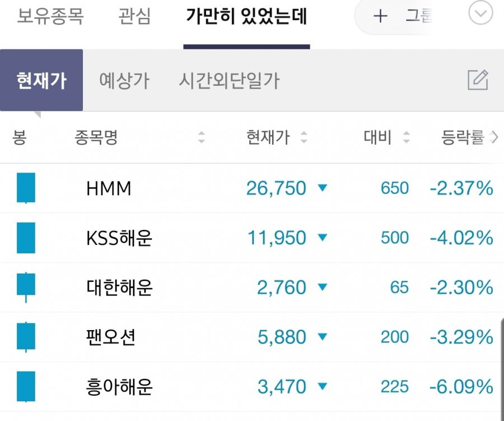Expand the group list chevron circle

[x=480, y=13]
